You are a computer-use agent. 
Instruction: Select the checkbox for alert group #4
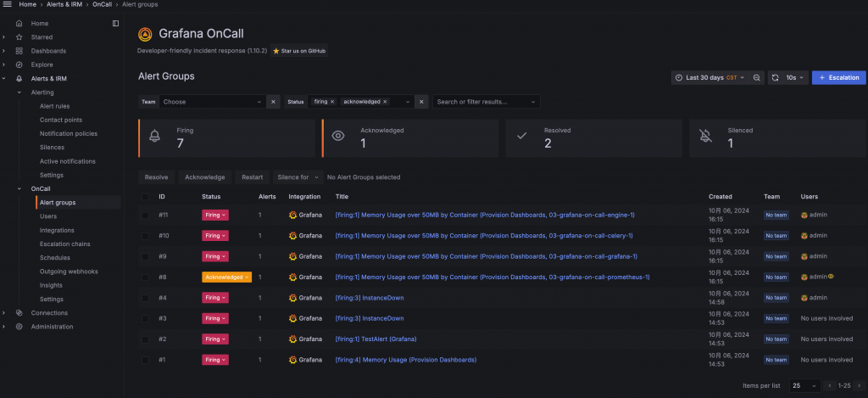pos(145,298)
